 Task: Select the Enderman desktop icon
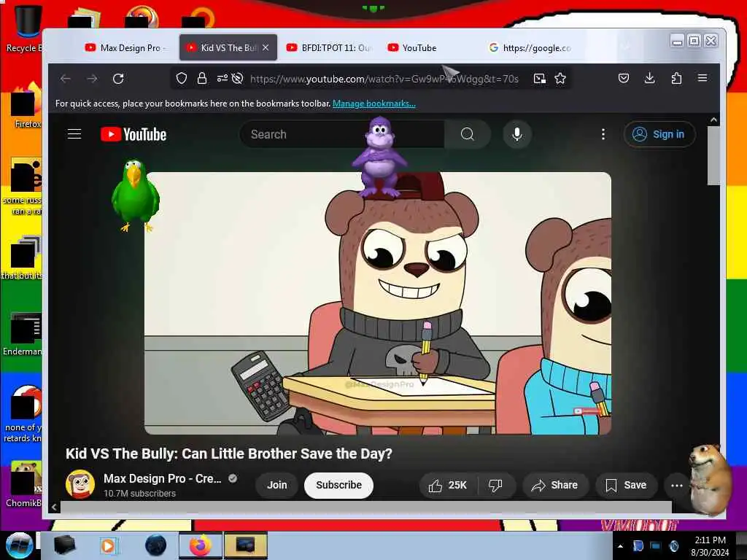23,334
